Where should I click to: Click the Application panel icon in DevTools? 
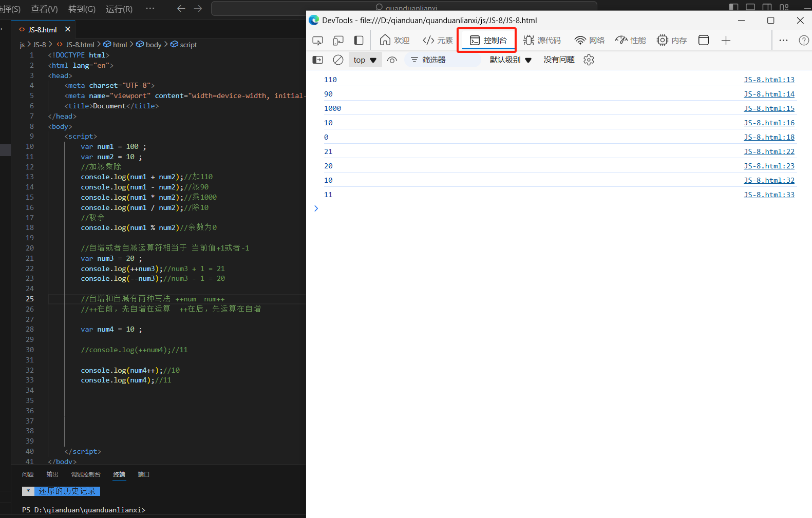tap(704, 41)
